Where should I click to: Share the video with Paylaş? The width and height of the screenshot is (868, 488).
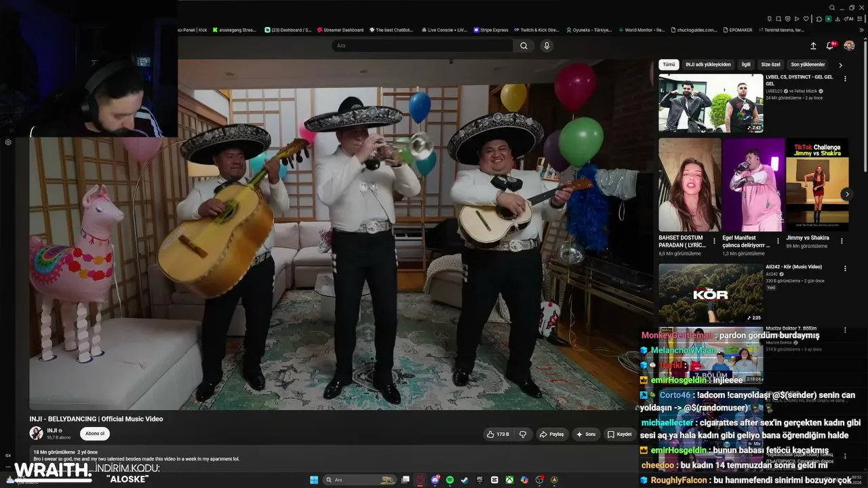552,434
